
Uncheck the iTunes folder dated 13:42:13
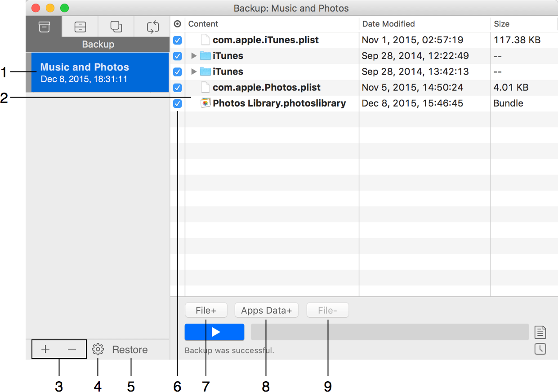point(178,72)
